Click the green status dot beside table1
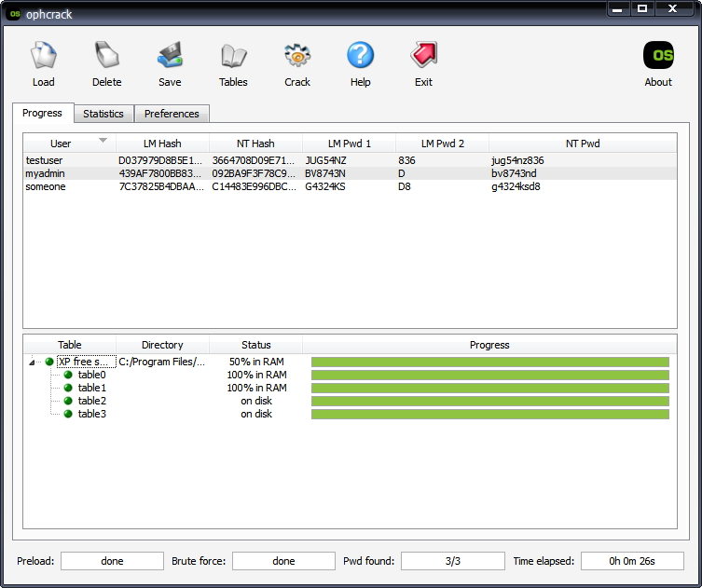This screenshot has height=588, width=702. (68, 388)
